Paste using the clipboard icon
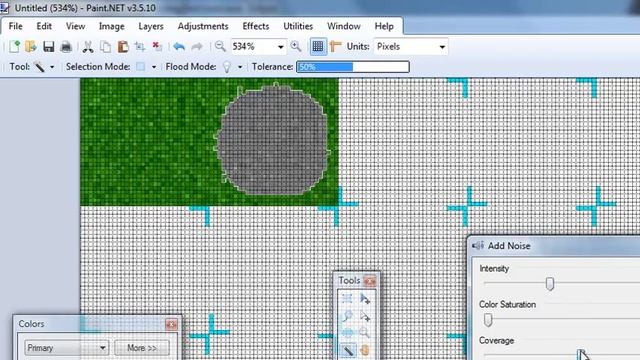This screenshot has width=640, height=360. tap(123, 47)
